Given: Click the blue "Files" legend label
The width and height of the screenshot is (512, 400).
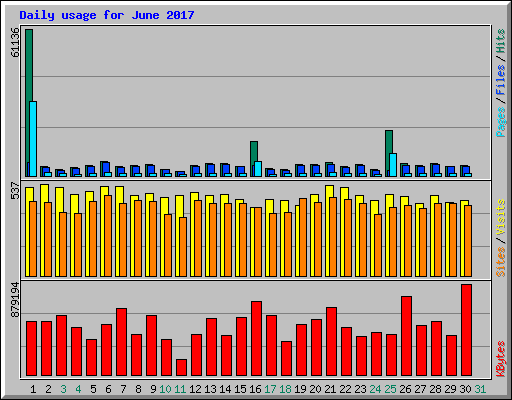Looking at the screenshot, I should pyautogui.click(x=501, y=80).
